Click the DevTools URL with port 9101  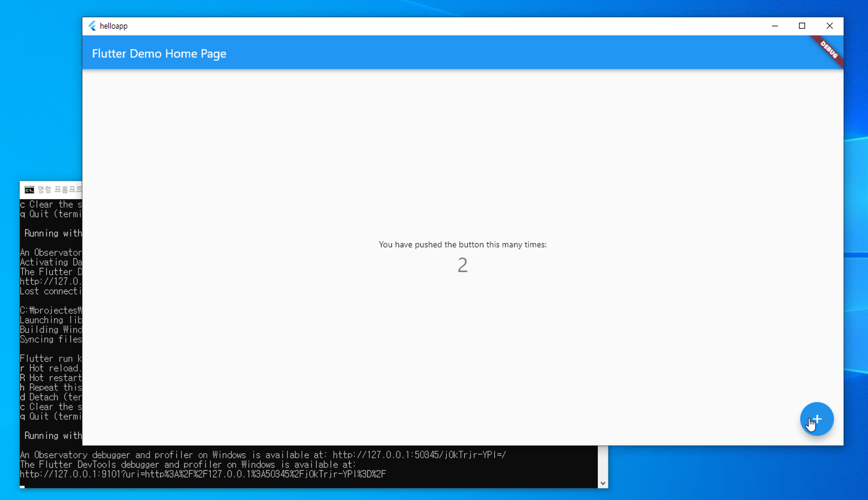click(203, 474)
